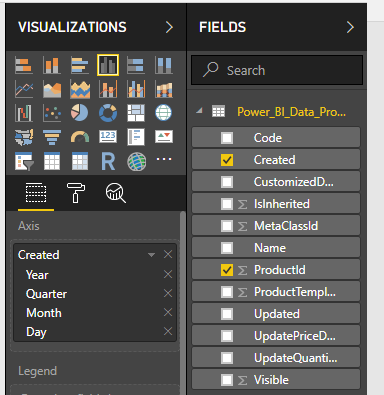Select line and clustered column chart visual
384x395 pixels.
(136, 89)
